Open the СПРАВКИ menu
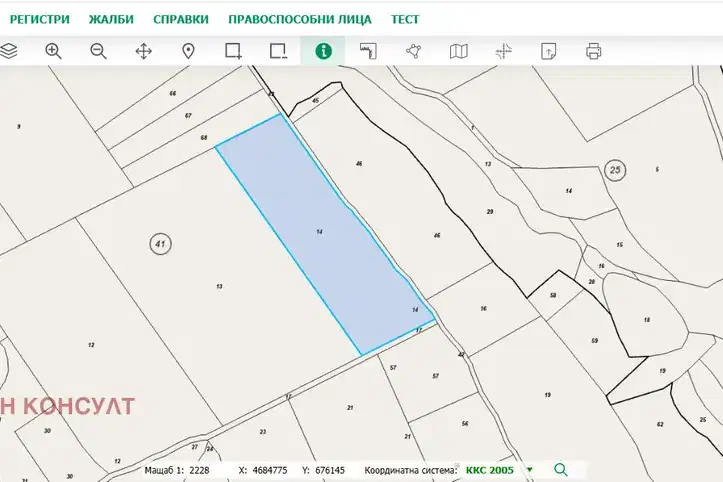Image resolution: width=723 pixels, height=482 pixels. [x=181, y=19]
